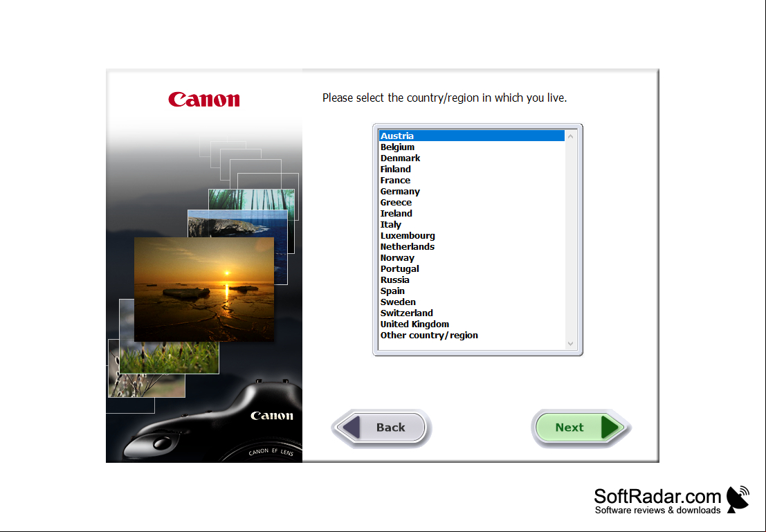Image resolution: width=766 pixels, height=532 pixels.
Task: Choose Norway as your country
Action: click(471, 258)
